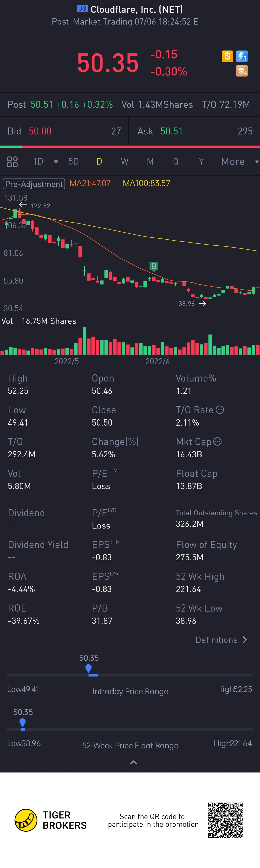Open the chart layout grid icon
Screen dimensions: 260x868
[x=12, y=162]
